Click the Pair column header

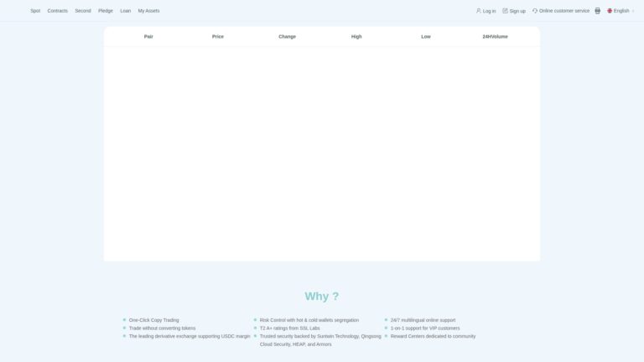(148, 37)
